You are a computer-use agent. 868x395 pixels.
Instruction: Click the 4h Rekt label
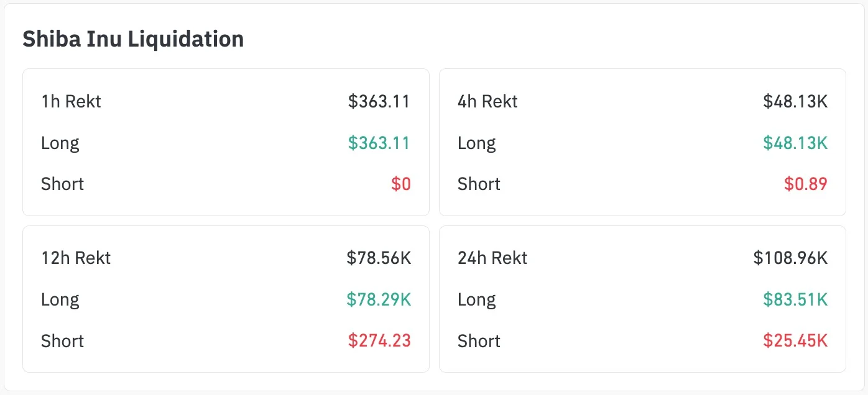[x=487, y=101]
